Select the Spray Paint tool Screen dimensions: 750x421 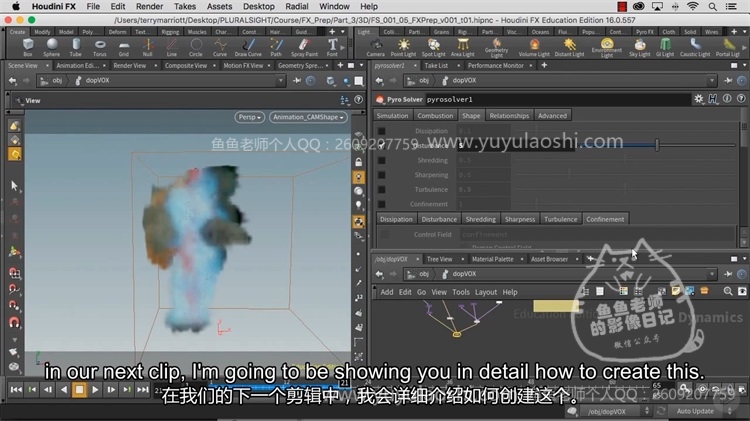click(x=304, y=48)
